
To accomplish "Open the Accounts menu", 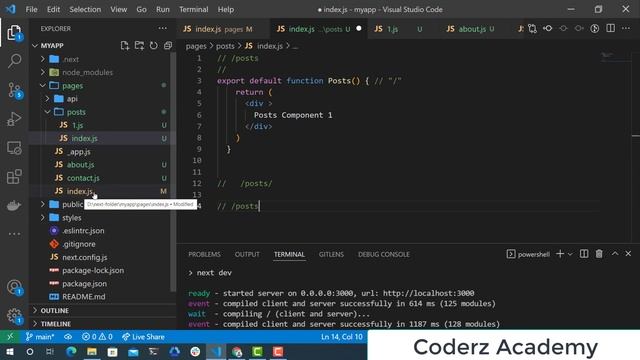I will pos(14,287).
